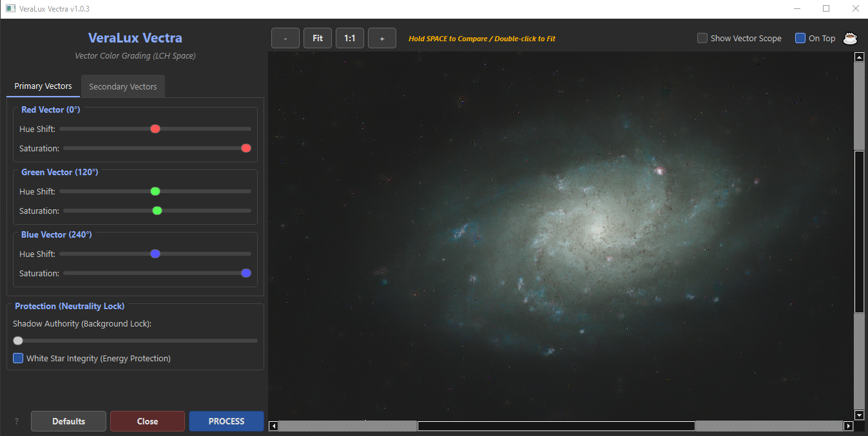
Task: Enable the Show Vector Scope checkbox
Action: 702,38
